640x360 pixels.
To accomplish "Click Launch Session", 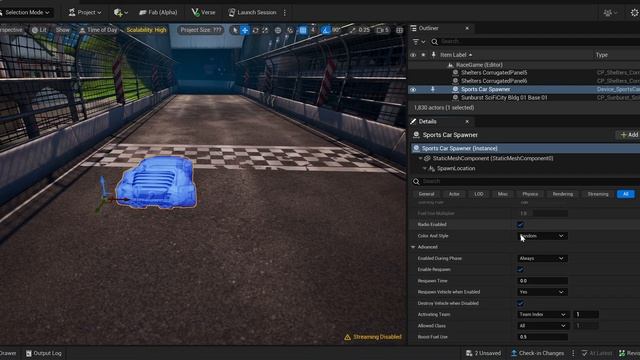I will click(x=252, y=12).
